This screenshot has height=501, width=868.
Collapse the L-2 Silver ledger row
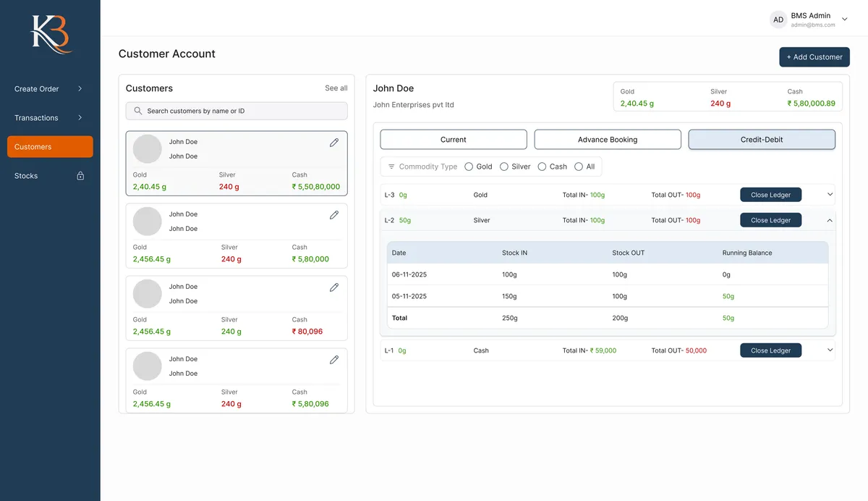click(x=830, y=220)
